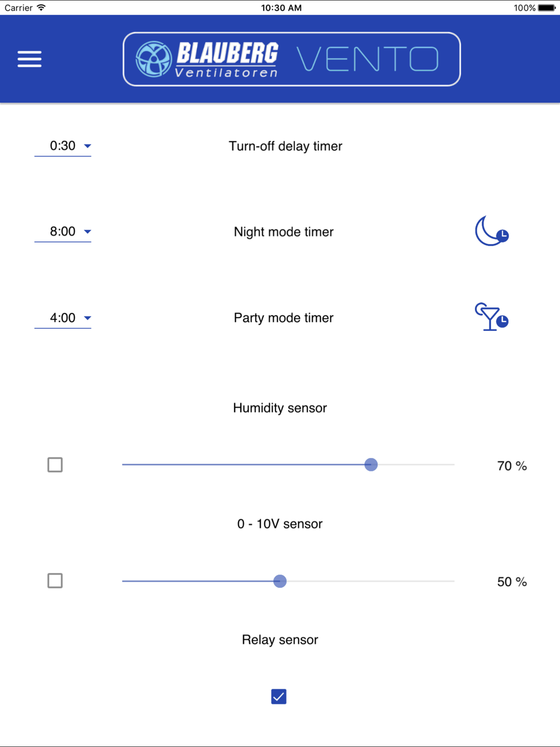Tap the Wi-Fi icon in status bar

coord(41,8)
